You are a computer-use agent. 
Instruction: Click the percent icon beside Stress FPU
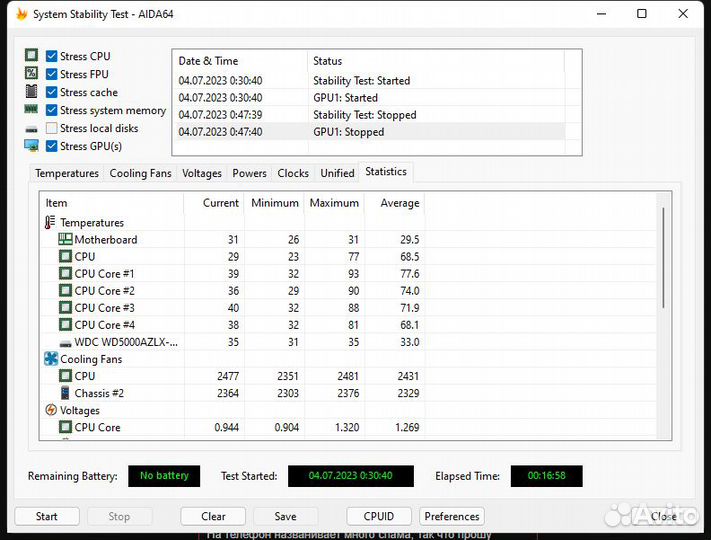click(x=31, y=73)
